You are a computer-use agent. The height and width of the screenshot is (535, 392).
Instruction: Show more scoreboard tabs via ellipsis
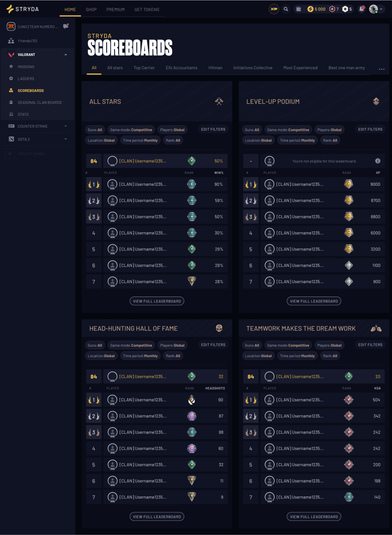point(382,69)
